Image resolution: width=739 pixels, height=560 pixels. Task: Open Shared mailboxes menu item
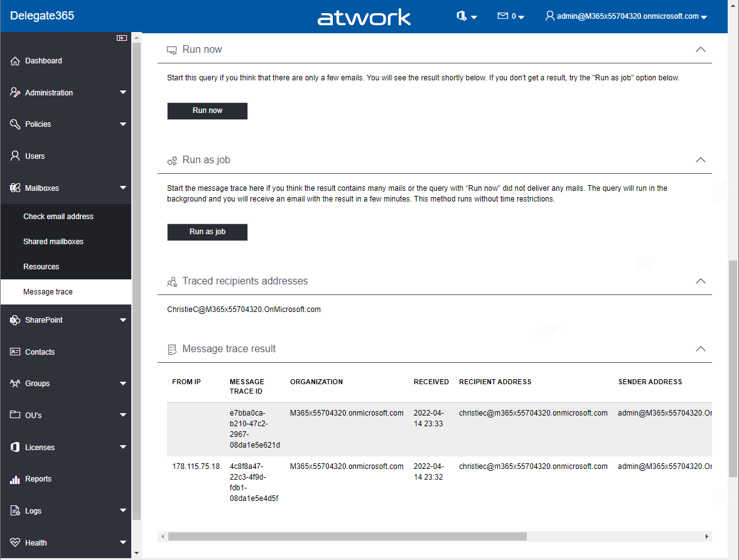click(x=53, y=242)
